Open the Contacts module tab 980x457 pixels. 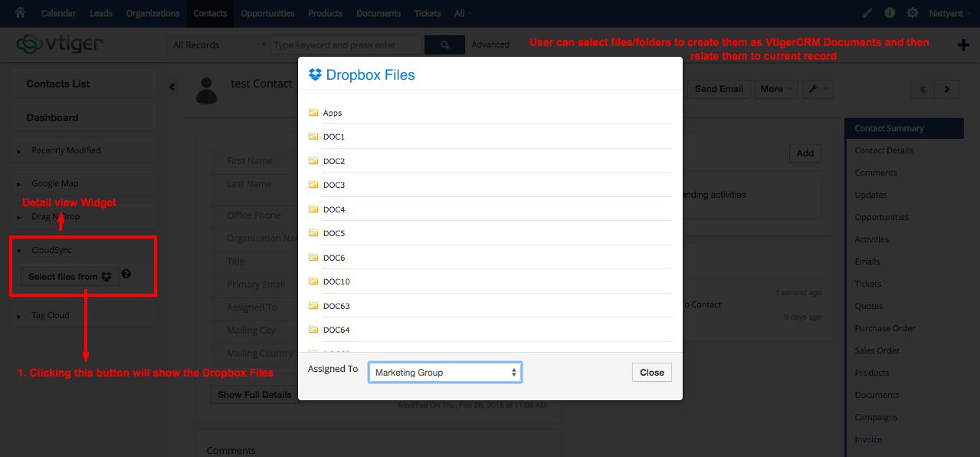210,13
